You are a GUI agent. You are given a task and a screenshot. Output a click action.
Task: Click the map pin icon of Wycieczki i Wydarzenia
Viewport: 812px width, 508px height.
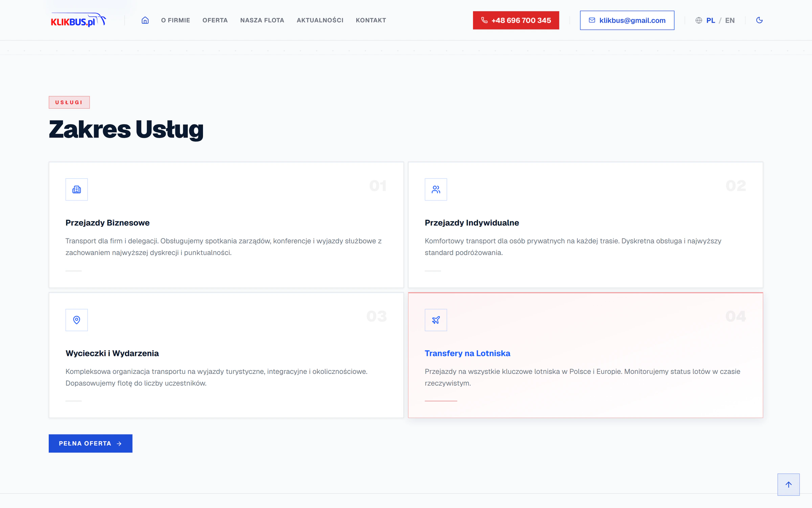(x=76, y=320)
